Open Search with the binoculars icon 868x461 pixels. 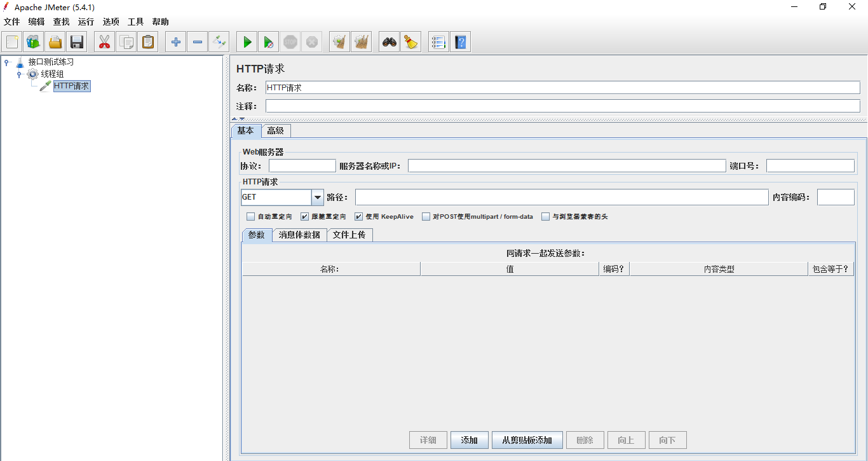tap(390, 42)
